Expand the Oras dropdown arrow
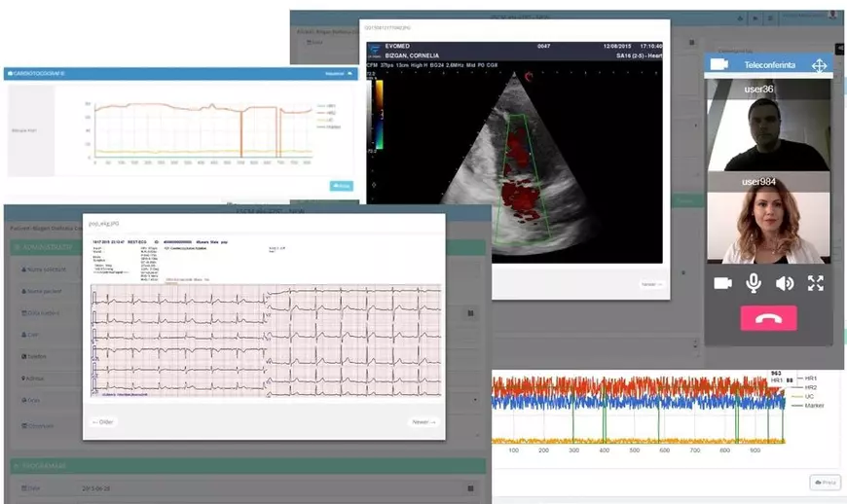The image size is (847, 504). tap(475, 400)
